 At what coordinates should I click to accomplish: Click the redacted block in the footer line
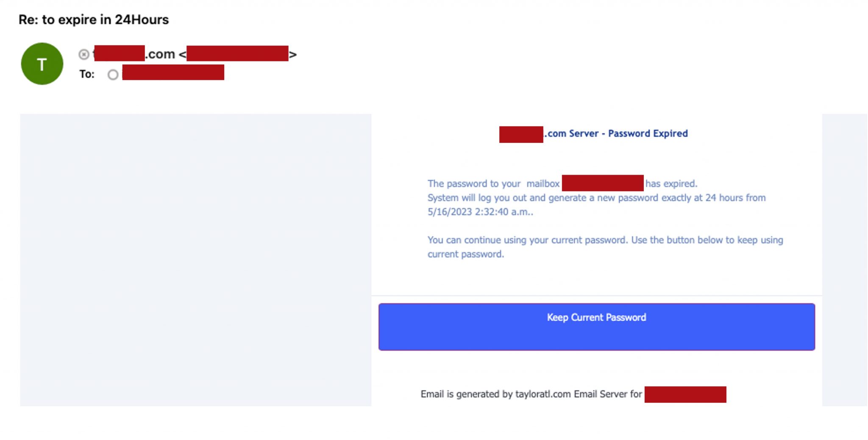[685, 394]
